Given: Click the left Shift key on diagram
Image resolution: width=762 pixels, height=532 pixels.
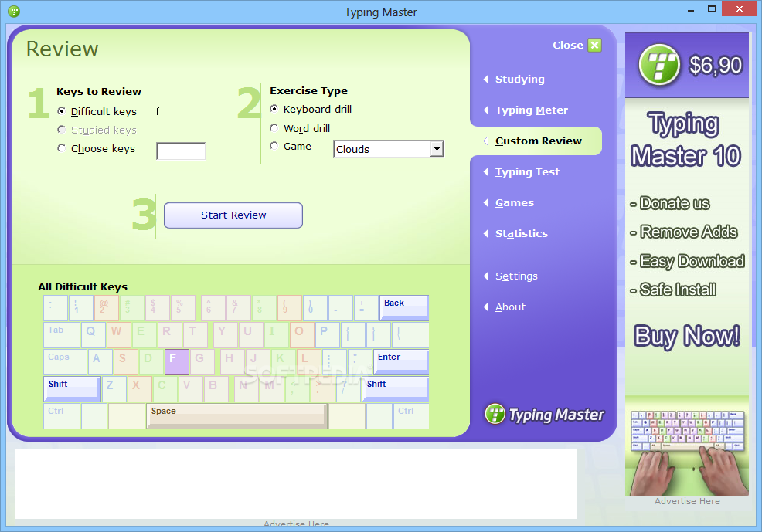Looking at the screenshot, I should point(72,389).
